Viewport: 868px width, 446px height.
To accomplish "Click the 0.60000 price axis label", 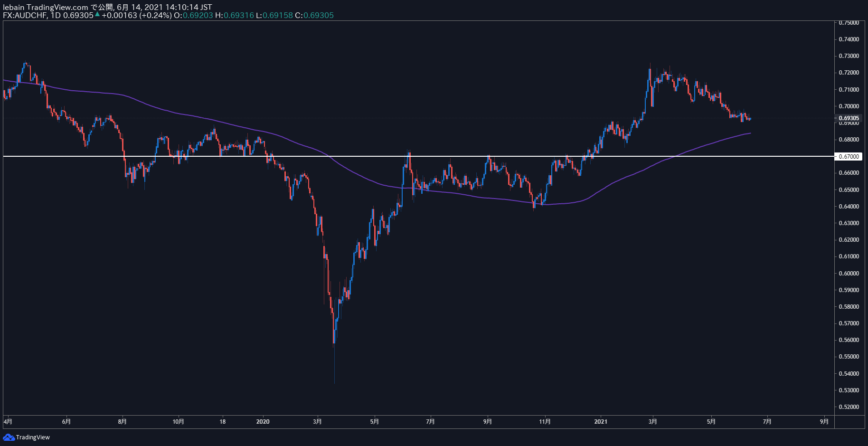I will click(x=849, y=274).
